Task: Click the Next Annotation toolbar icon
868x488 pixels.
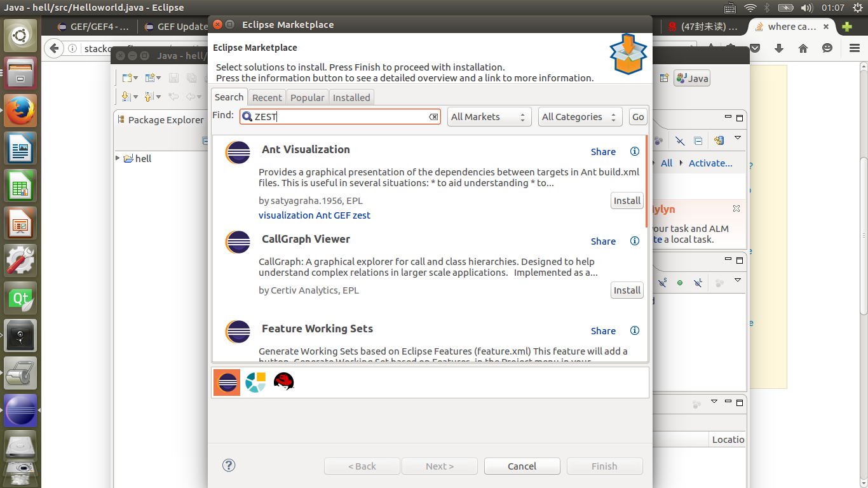Action: (125, 97)
